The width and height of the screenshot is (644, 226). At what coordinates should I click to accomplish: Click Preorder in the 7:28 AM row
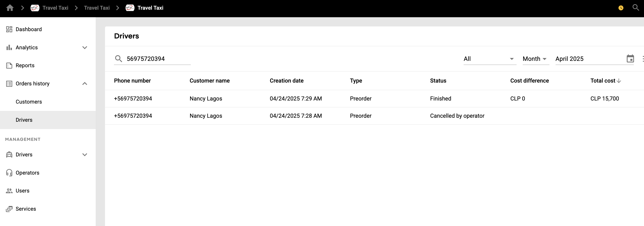click(361, 116)
